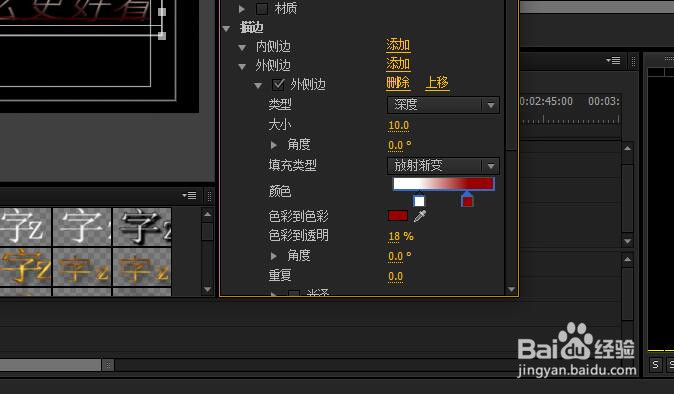
Task: Enable the 材质 texture checkbox
Action: pos(262,9)
